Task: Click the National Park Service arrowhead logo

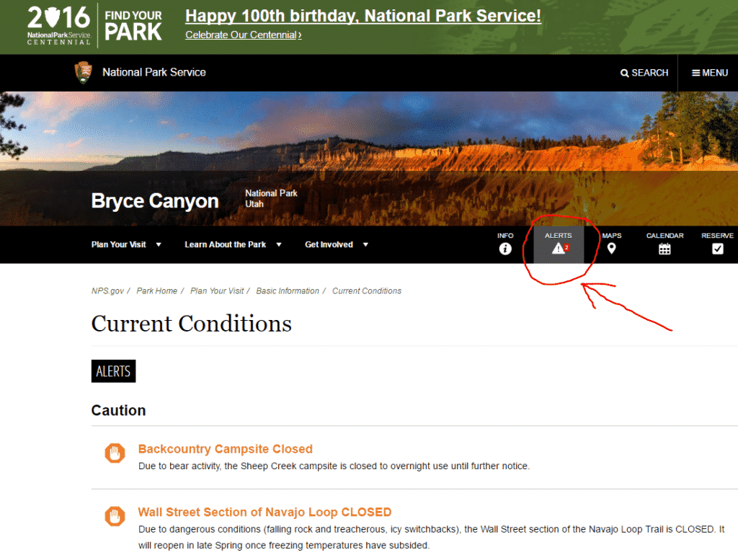Action: (84, 73)
